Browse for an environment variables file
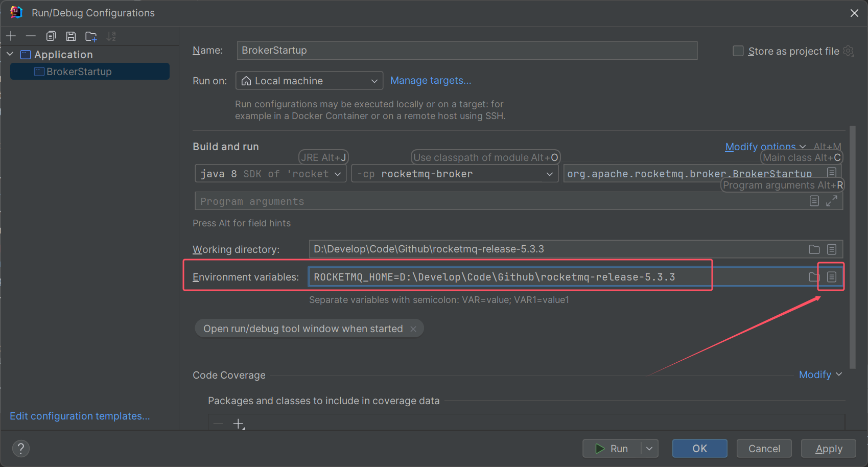The image size is (868, 467). (814, 277)
